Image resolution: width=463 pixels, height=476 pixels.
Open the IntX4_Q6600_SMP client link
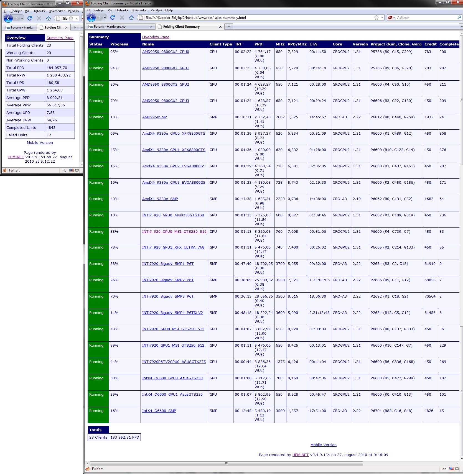(x=159, y=411)
